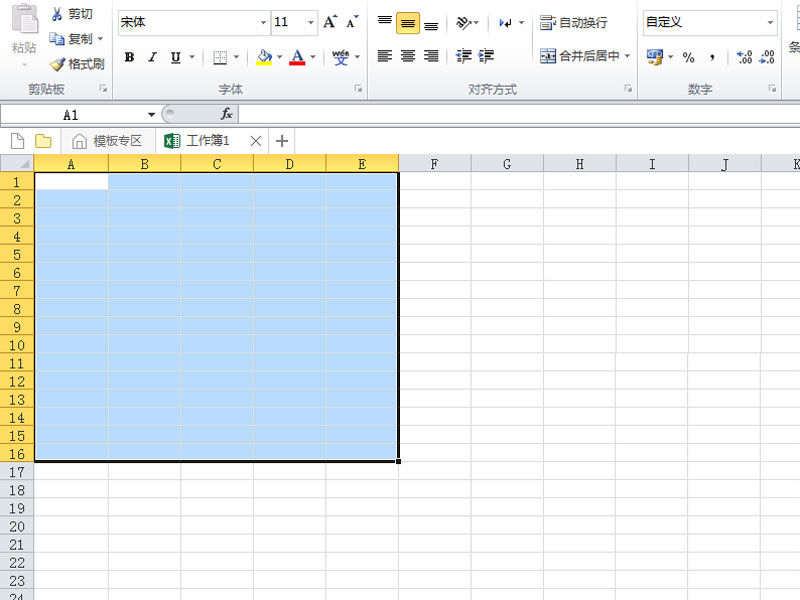Viewport: 800px width, 600px height.
Task: Click the accounting number format icon
Action: pyautogui.click(x=654, y=57)
